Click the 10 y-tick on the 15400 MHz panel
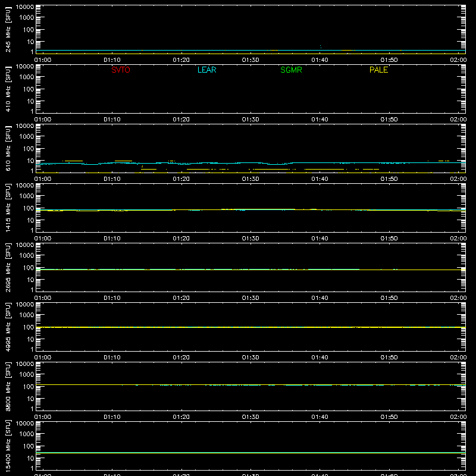The width and height of the screenshot is (476, 476). point(30,458)
